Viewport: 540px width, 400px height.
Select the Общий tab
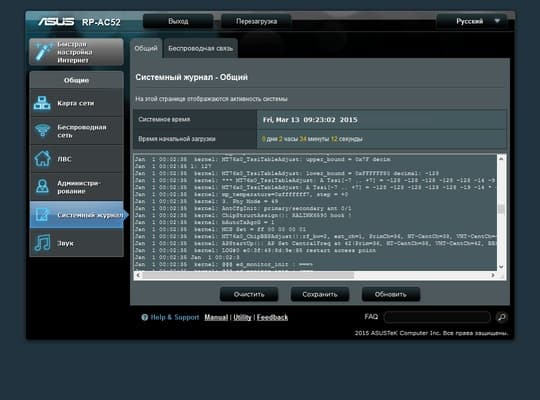146,48
